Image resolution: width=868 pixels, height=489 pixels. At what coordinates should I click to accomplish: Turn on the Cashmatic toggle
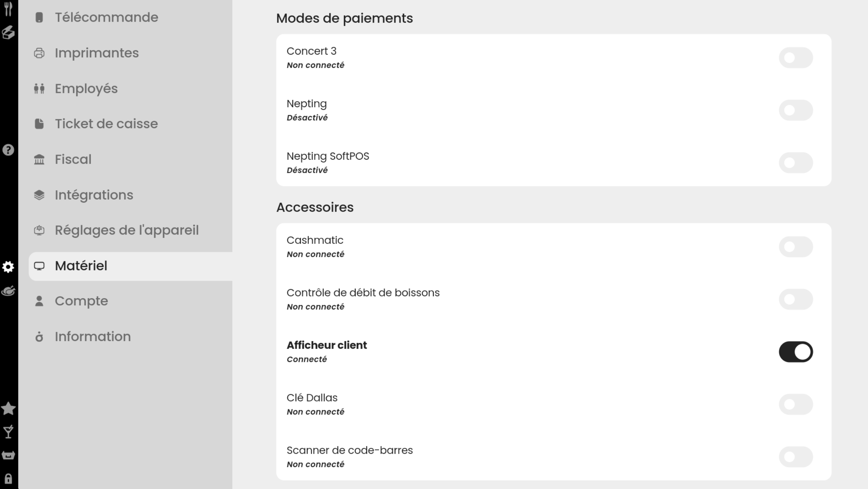(x=796, y=247)
